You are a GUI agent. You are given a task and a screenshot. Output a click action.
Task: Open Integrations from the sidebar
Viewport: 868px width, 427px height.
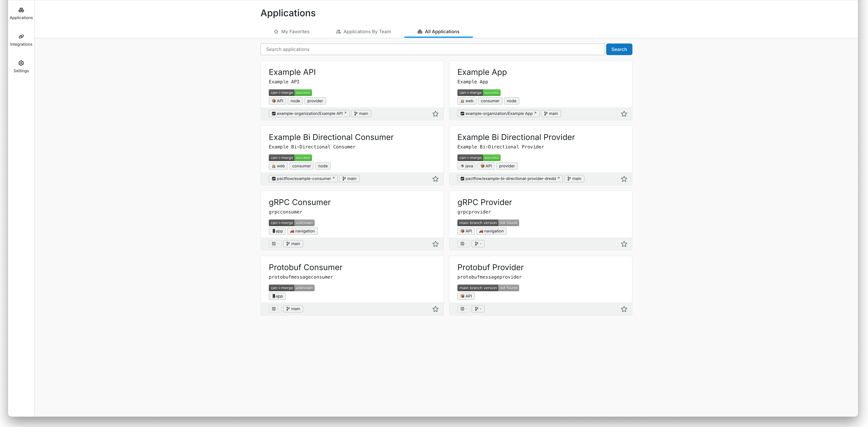pos(21,40)
